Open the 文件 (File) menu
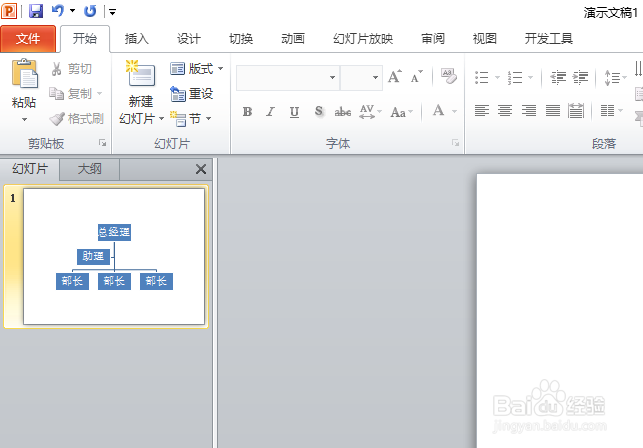The image size is (643, 448). (x=28, y=39)
